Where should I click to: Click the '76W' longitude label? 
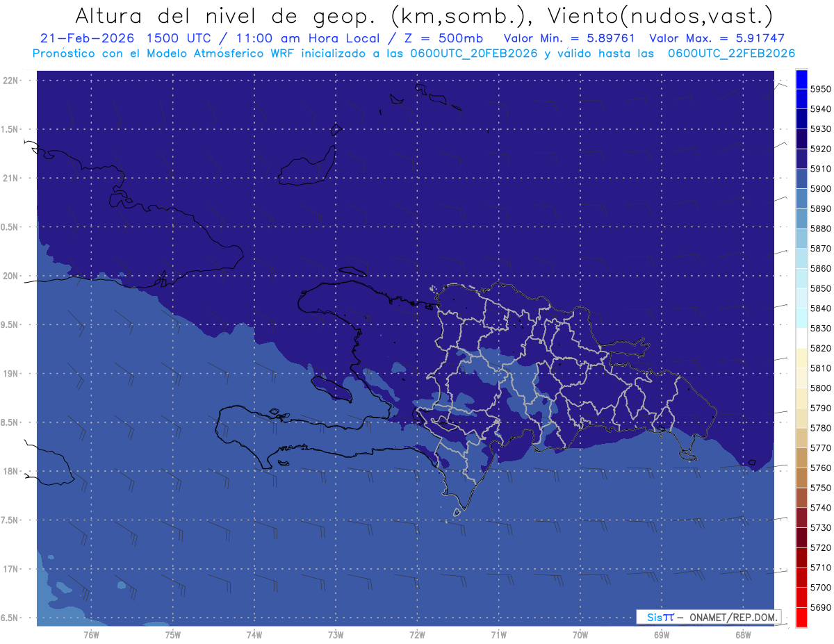(91, 635)
